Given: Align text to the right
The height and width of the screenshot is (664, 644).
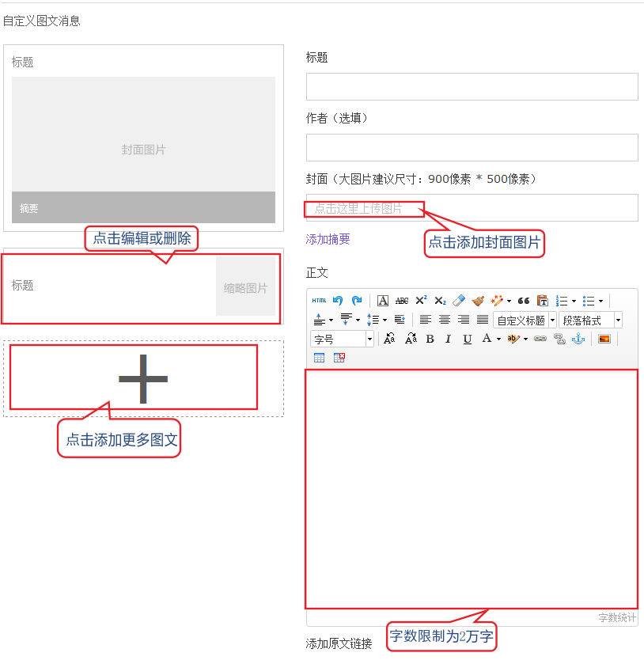Looking at the screenshot, I should (464, 319).
